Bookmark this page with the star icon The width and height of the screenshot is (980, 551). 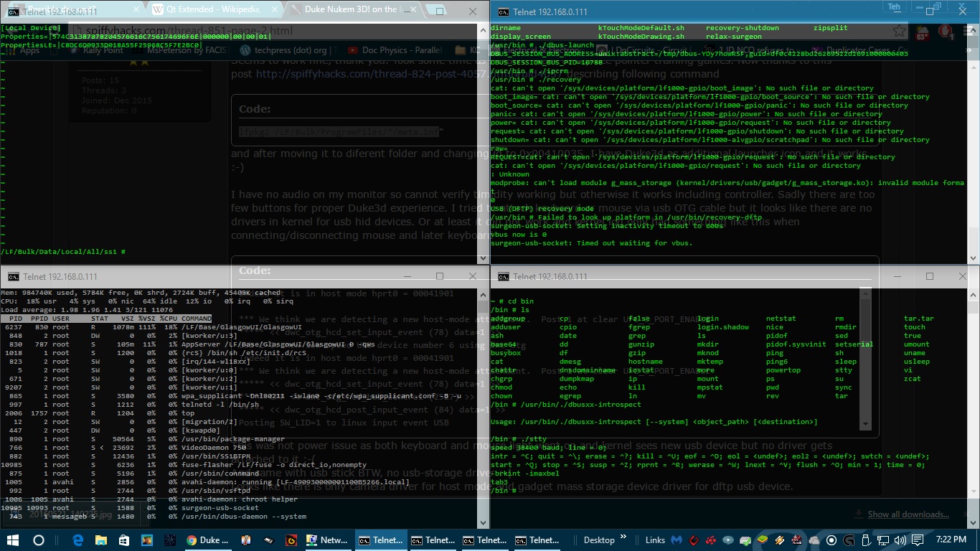click(x=900, y=31)
